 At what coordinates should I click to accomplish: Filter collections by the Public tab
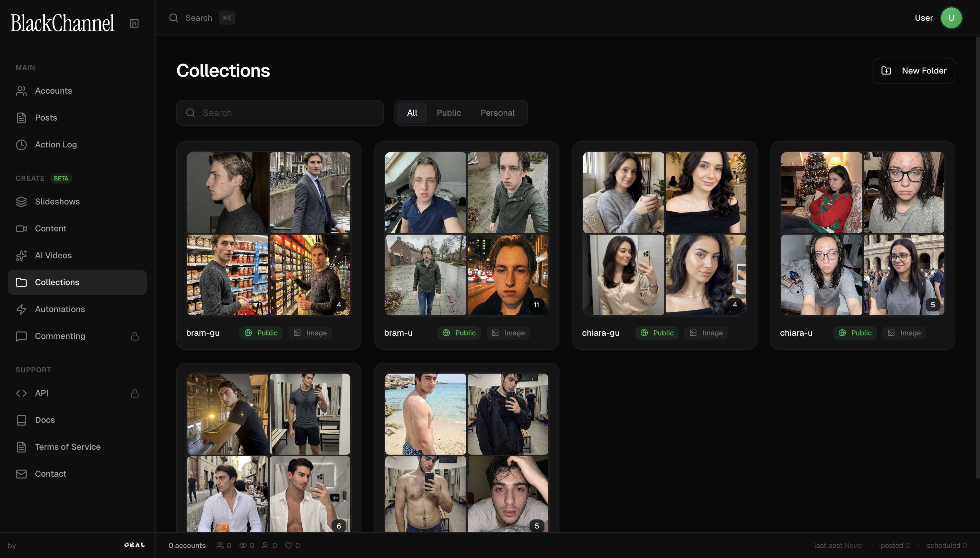click(x=449, y=113)
